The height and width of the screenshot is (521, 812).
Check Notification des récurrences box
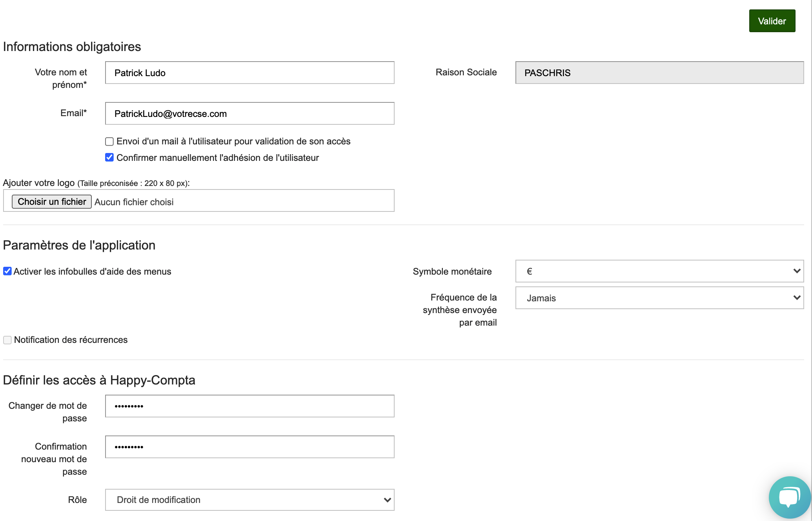tap(7, 340)
